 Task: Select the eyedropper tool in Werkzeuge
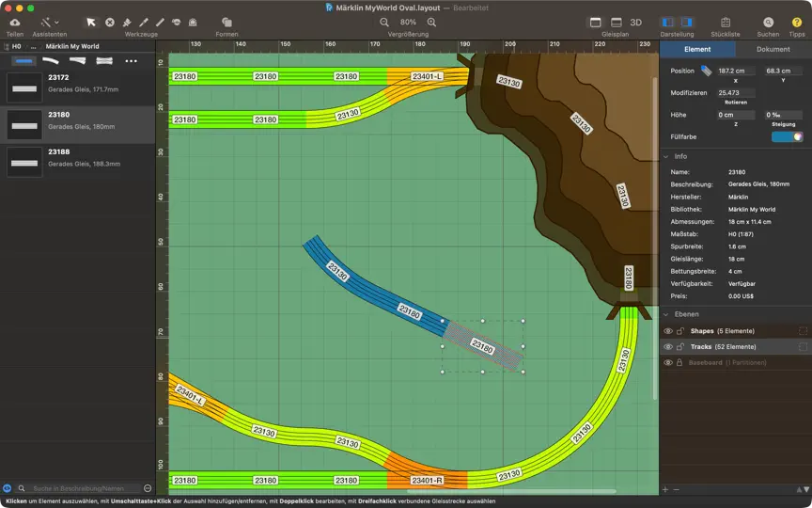pyautogui.click(x=144, y=23)
